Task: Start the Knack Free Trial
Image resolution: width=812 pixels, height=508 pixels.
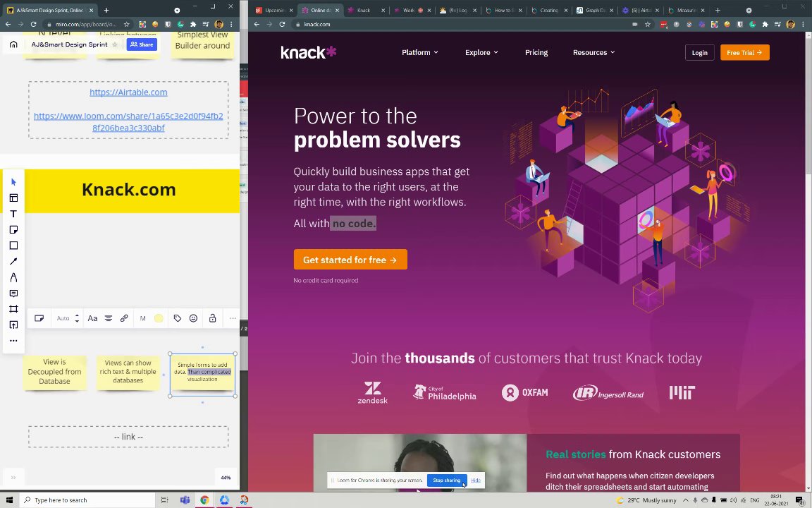Action: 744,52
